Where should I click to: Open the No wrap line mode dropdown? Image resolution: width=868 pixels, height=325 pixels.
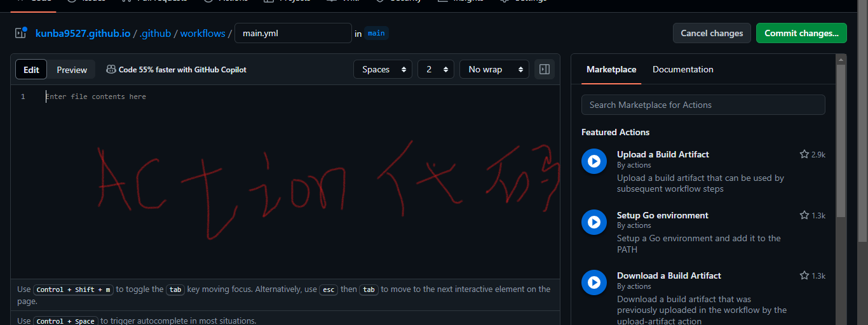(x=494, y=69)
